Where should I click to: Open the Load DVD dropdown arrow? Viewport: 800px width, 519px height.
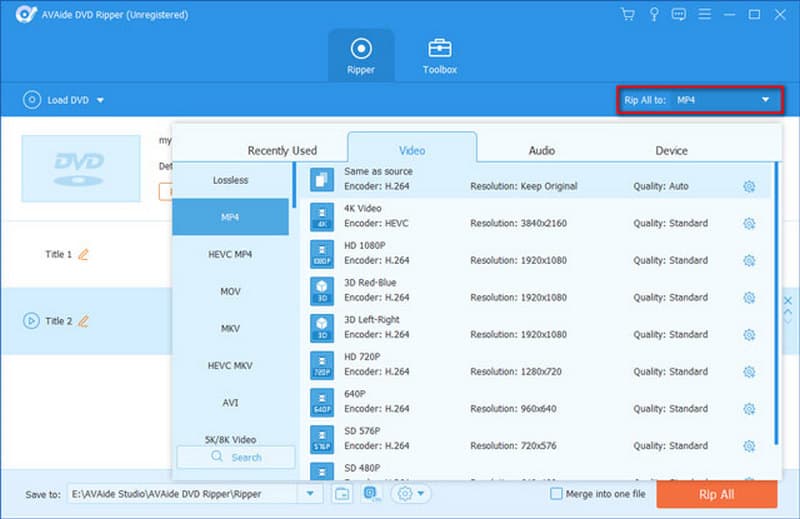(101, 100)
